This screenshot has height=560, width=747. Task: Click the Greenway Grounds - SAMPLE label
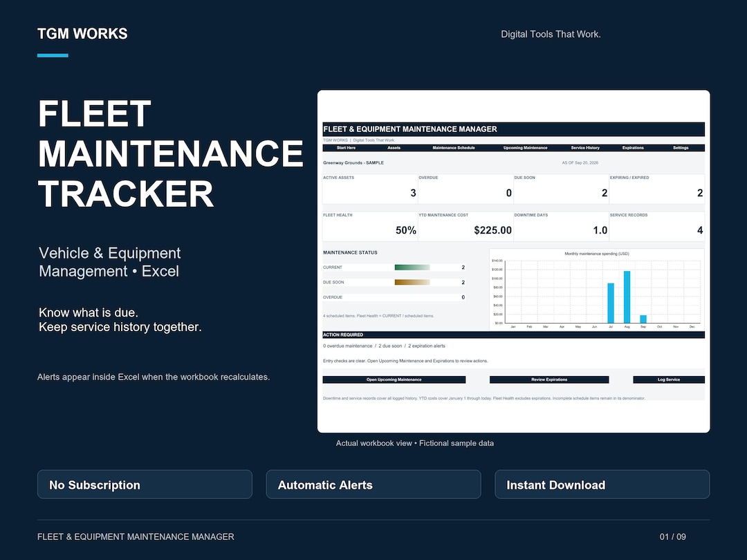pos(353,163)
